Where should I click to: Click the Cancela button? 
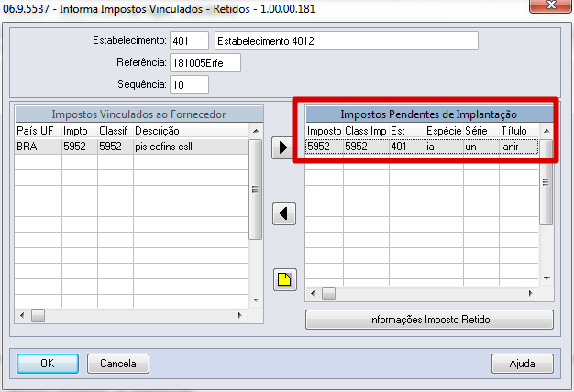(x=118, y=364)
